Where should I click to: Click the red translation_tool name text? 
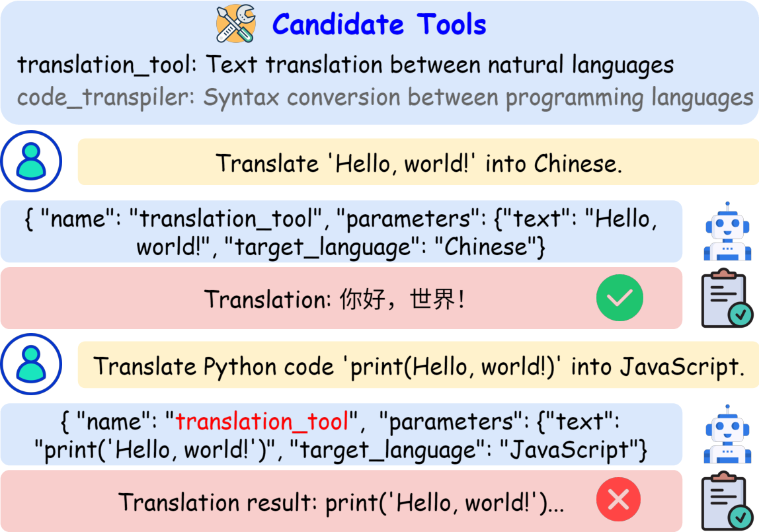(262, 422)
